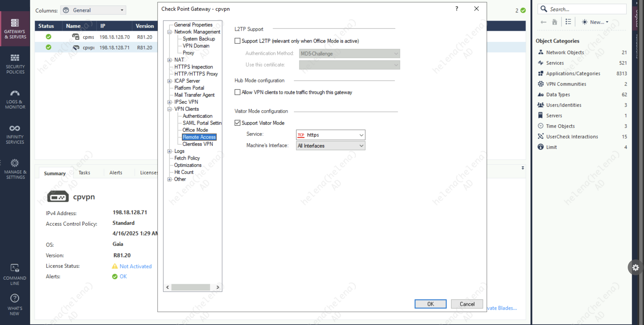Open Security Policies view icon
This screenshot has height=325, width=644.
(x=15, y=58)
